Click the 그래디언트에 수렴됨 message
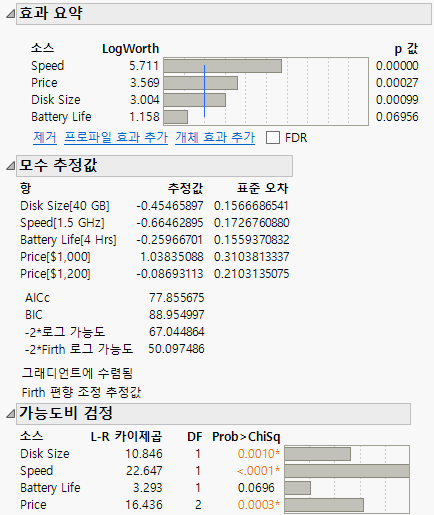 77,373
